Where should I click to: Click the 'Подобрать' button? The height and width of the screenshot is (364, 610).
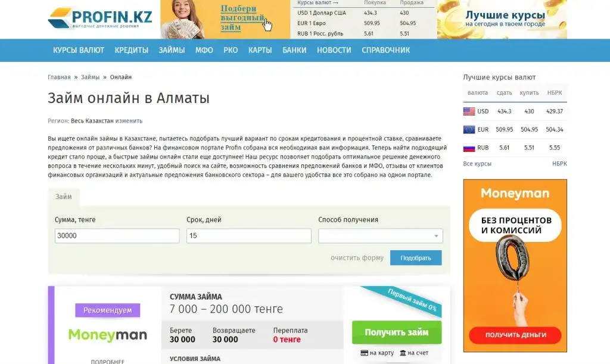(x=416, y=258)
